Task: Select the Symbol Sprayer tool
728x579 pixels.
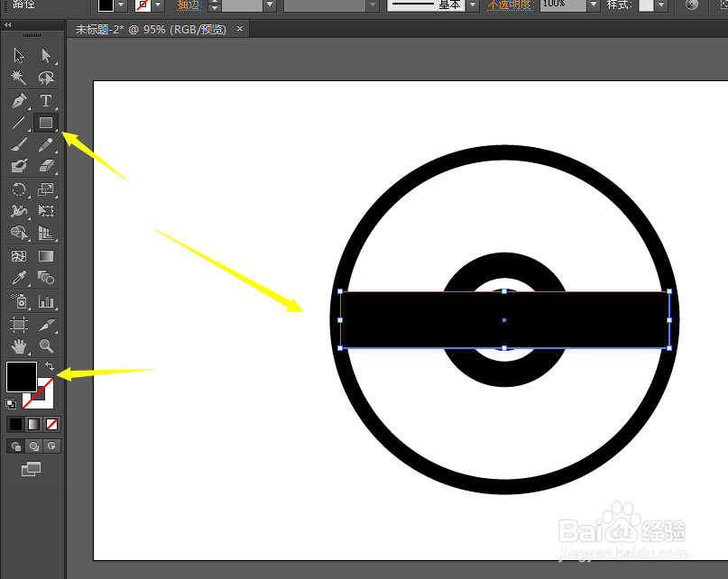Action: (x=19, y=302)
